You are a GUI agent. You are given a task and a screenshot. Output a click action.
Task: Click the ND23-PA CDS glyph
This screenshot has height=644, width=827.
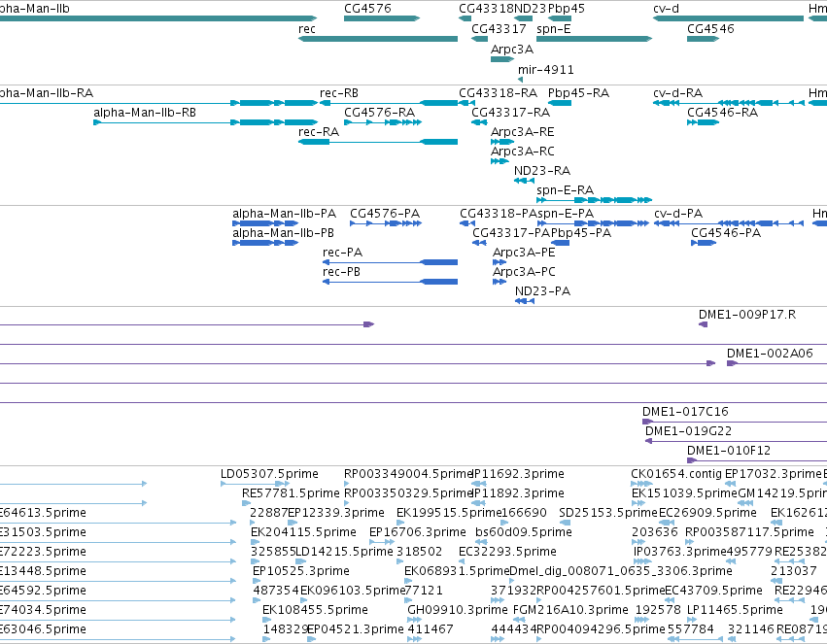click(x=525, y=301)
